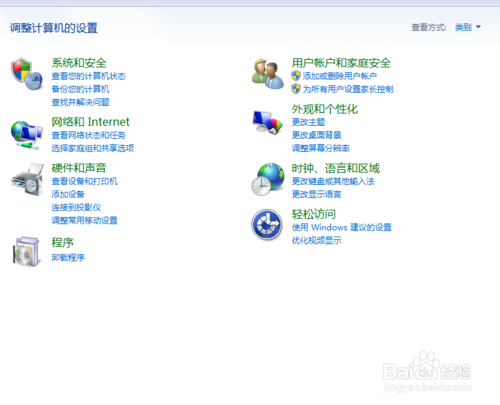Image resolution: width=500 pixels, height=405 pixels.
Task: Open 程序 category heading
Action: (63, 242)
